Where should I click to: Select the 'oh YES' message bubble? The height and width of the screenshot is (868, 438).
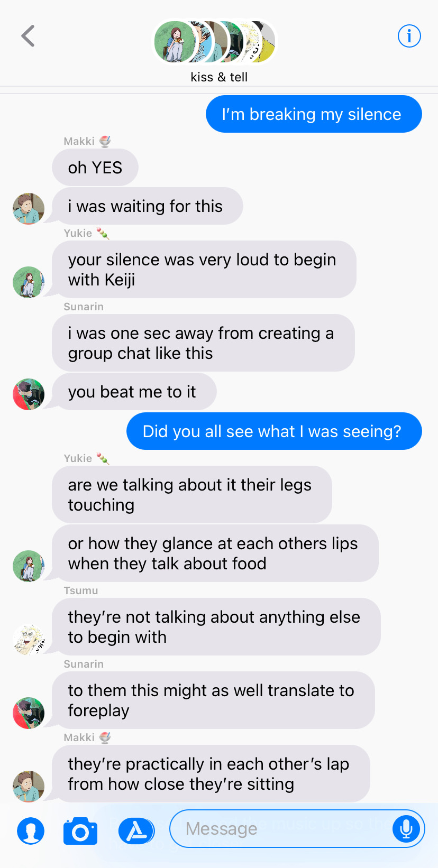point(95,168)
